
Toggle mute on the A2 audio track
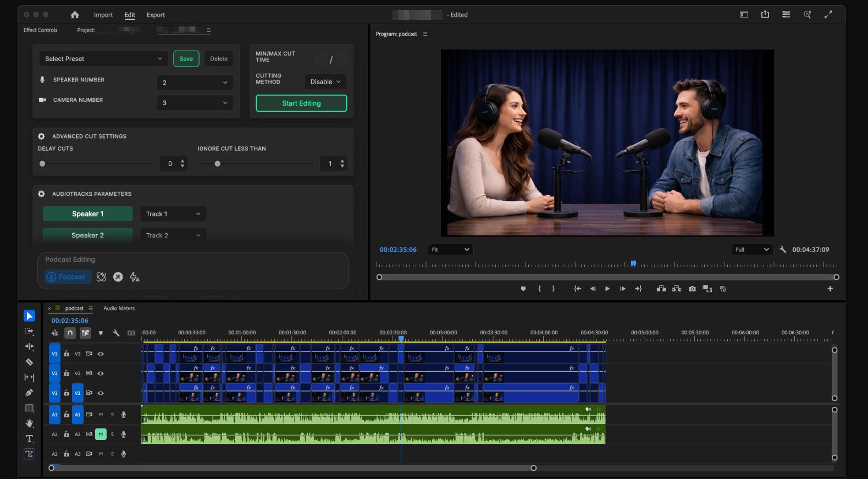pos(101,434)
